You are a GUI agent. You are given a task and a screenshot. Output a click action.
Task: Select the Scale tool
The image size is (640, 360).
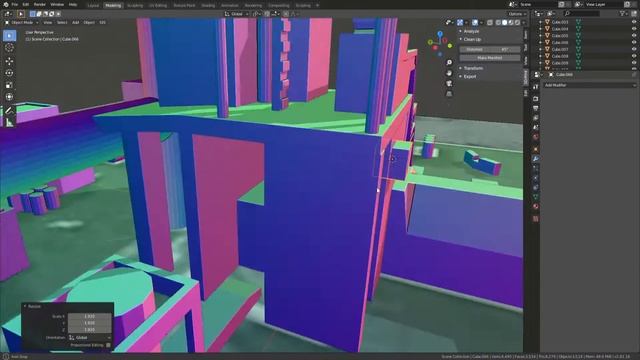[9, 85]
